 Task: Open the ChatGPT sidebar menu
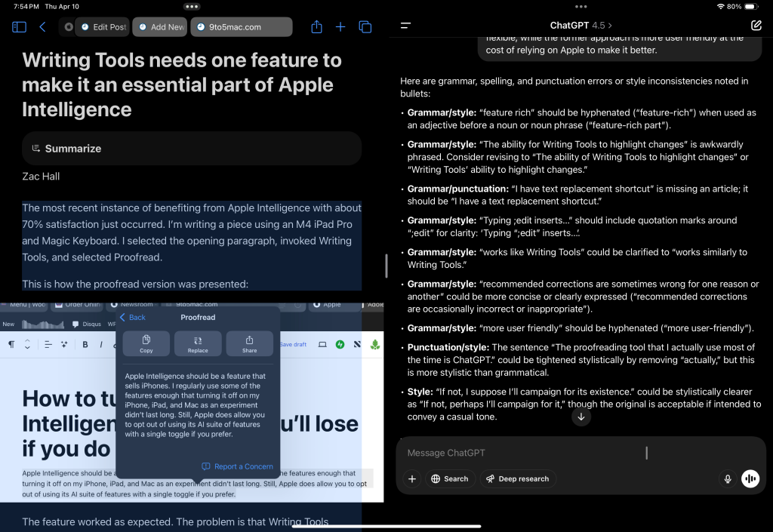[x=405, y=26]
